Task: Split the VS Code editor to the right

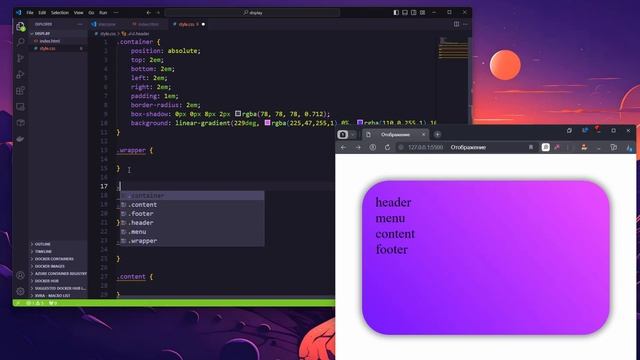Action: (x=456, y=24)
